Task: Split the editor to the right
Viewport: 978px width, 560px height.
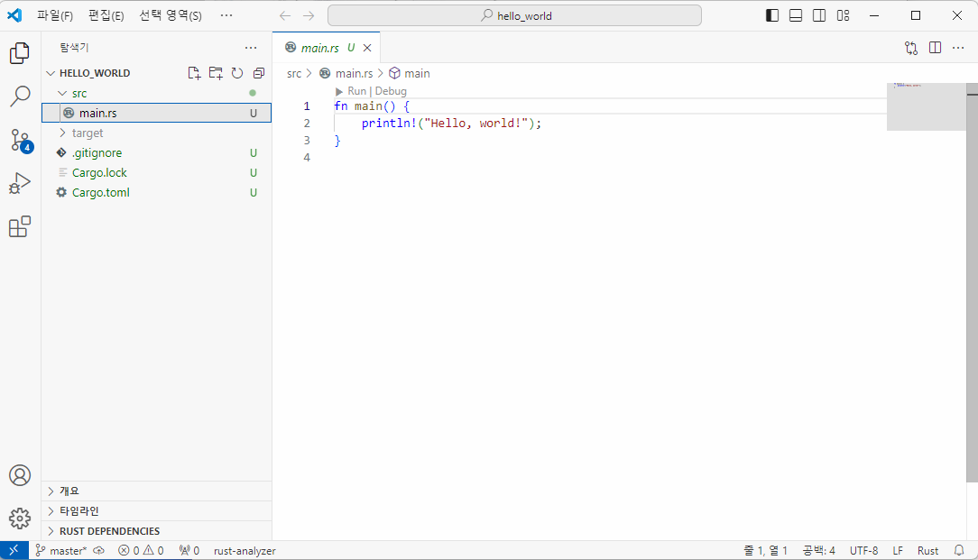Action: pyautogui.click(x=935, y=48)
